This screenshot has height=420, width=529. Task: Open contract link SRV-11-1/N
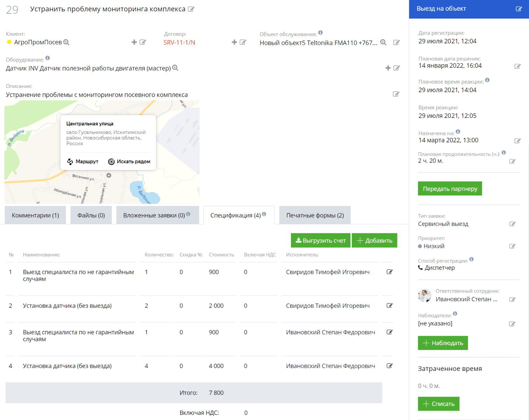coord(179,43)
